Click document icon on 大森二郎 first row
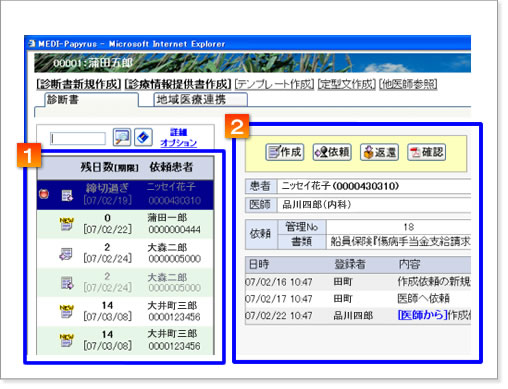Image resolution: width=508 pixels, height=389 pixels. pos(66,254)
